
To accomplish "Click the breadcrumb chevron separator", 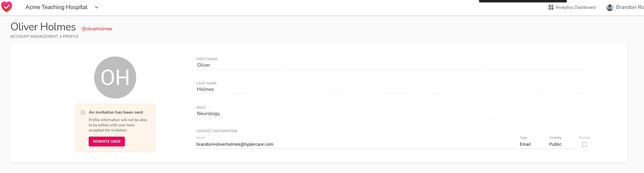I will pos(61,37).
